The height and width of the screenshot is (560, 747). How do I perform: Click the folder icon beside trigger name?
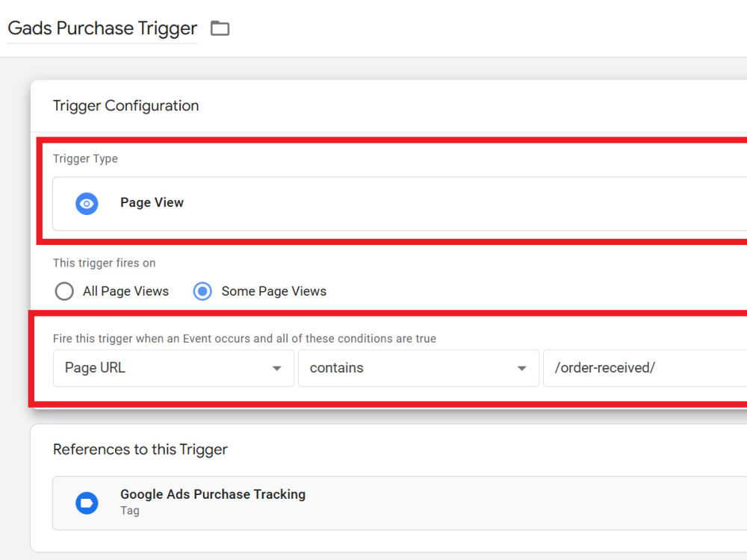[x=220, y=28]
